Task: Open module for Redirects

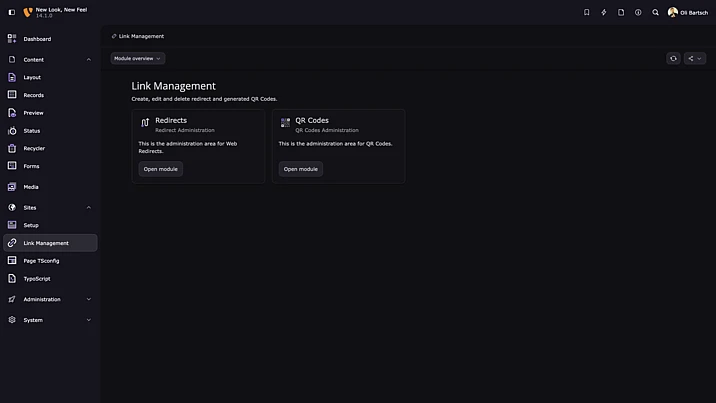Action: (160, 169)
